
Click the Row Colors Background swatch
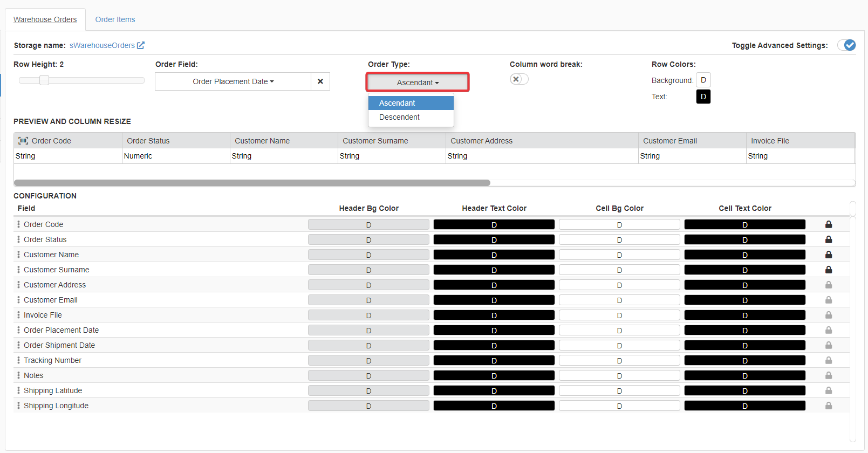(x=703, y=80)
